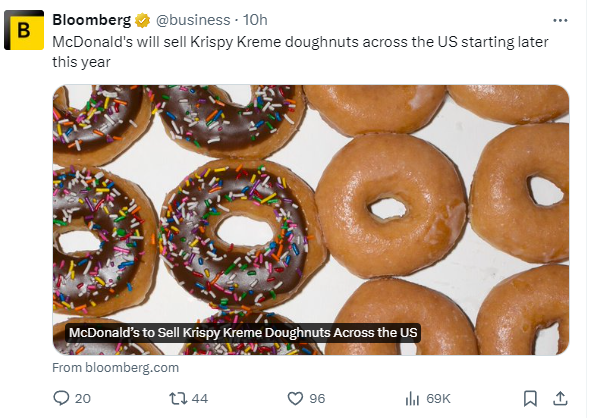Image resolution: width=616 pixels, height=418 pixels.
Task: Like the tweet with the heart icon
Action: (294, 398)
